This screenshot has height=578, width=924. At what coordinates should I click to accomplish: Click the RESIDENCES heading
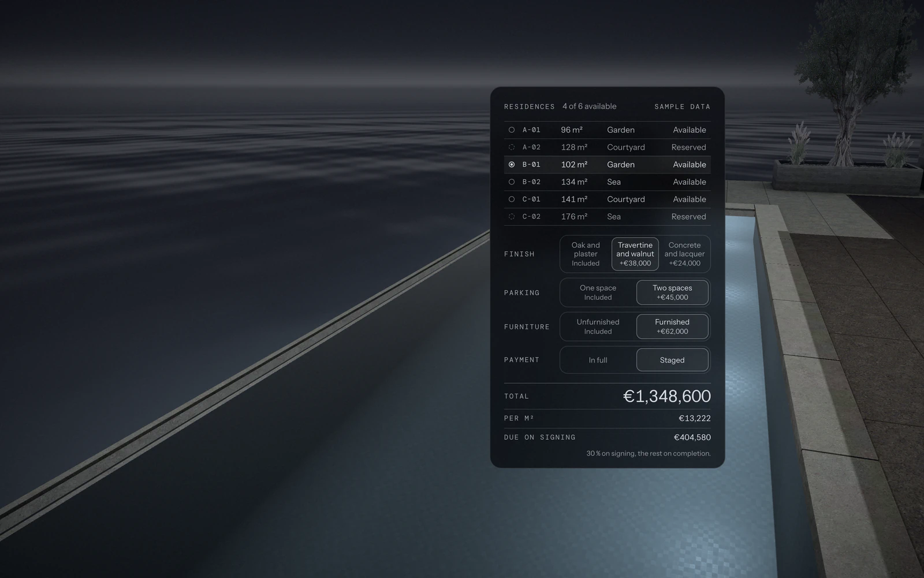(529, 107)
